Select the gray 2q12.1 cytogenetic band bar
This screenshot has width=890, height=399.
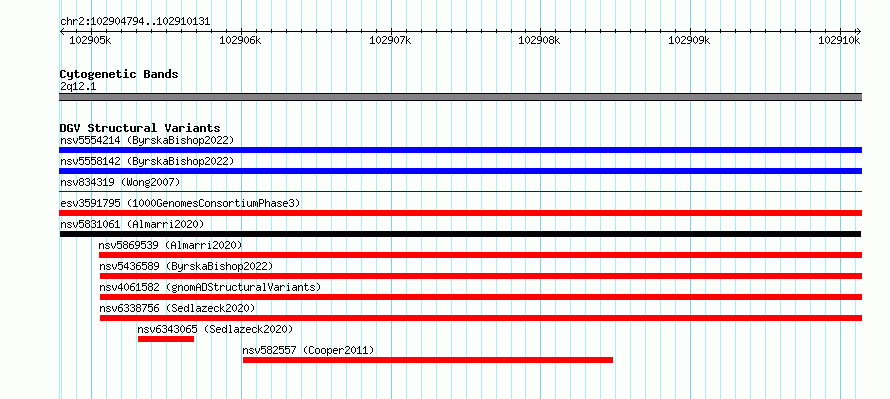(x=460, y=97)
